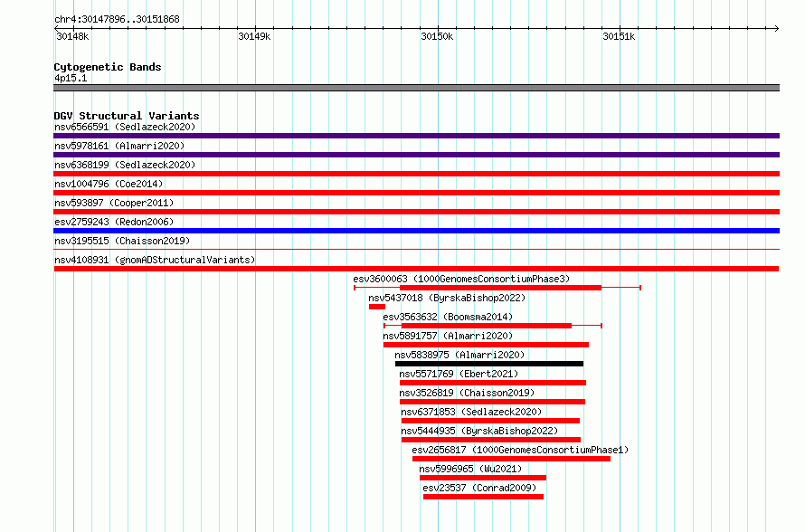Click the DGV Structural Variants track title
The width and height of the screenshot is (805, 532).
point(127,116)
